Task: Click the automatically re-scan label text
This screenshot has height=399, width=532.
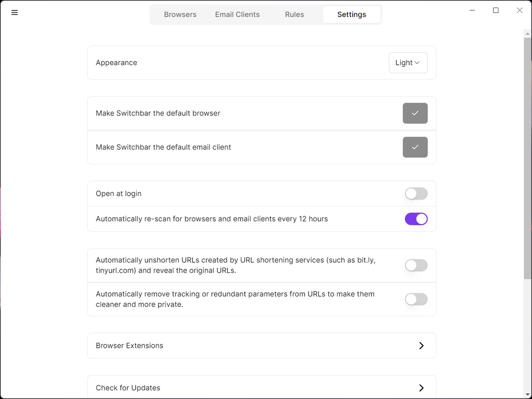Action: [212, 219]
